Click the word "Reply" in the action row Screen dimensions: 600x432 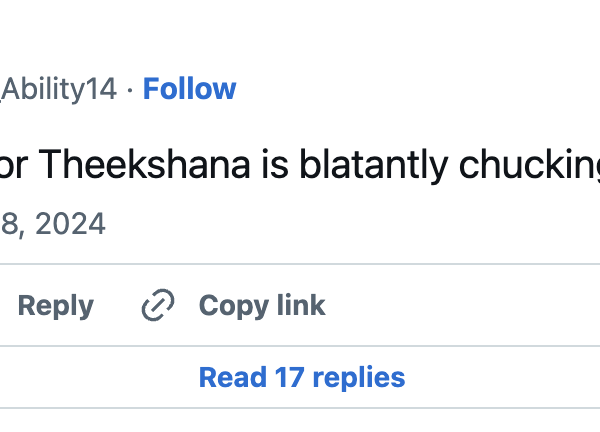point(55,305)
